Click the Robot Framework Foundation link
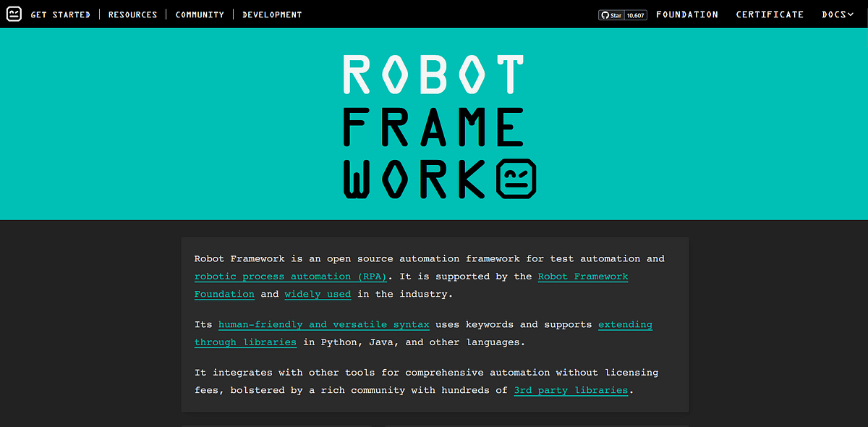Image resolution: width=868 pixels, height=427 pixels. click(583, 276)
